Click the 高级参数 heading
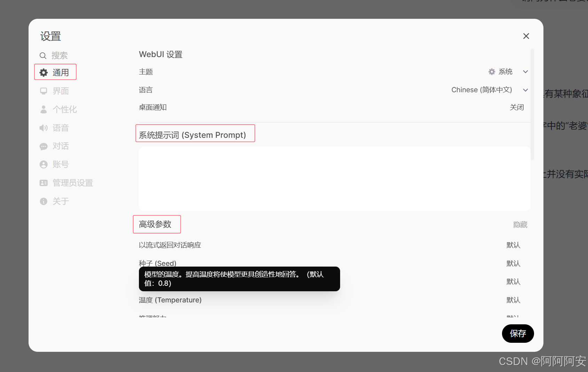The image size is (588, 372). pos(155,224)
